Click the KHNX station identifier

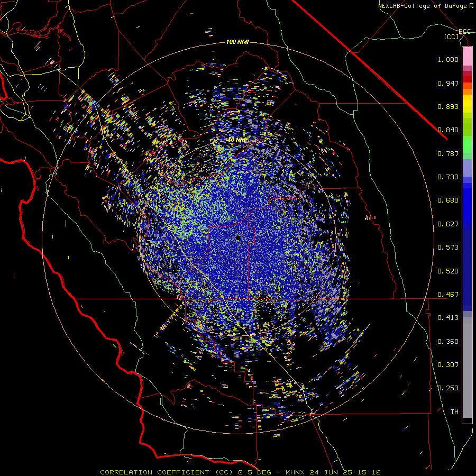click(x=295, y=472)
